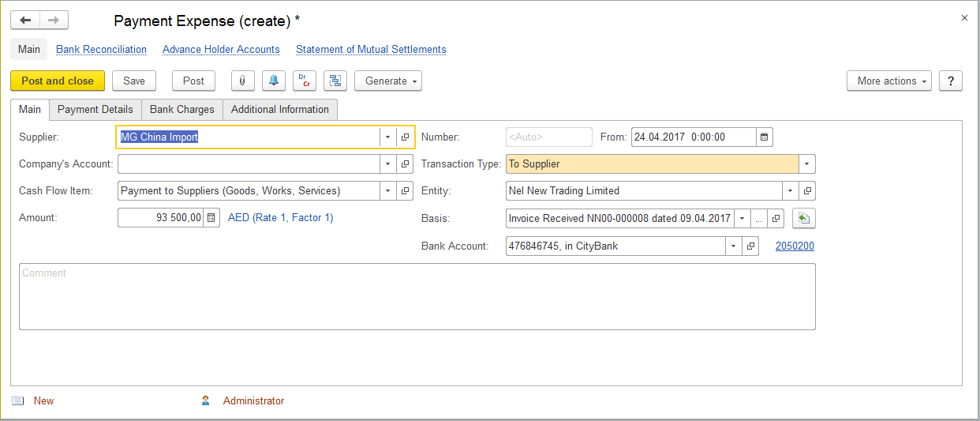Viewport: 980px width, 421px height.
Task: Click the document structure icon in toolbar
Action: tap(335, 81)
